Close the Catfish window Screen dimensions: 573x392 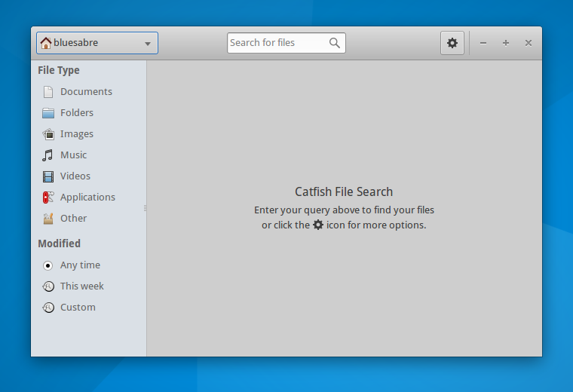[x=529, y=43]
